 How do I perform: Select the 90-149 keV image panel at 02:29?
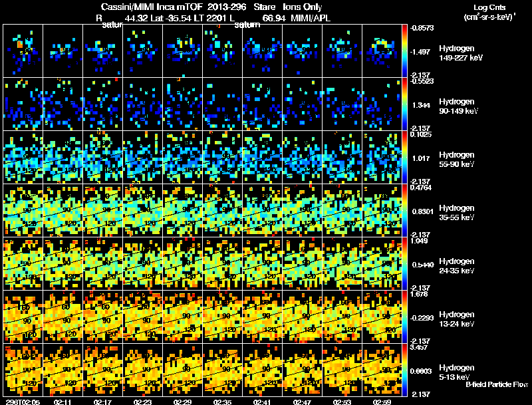[182, 104]
